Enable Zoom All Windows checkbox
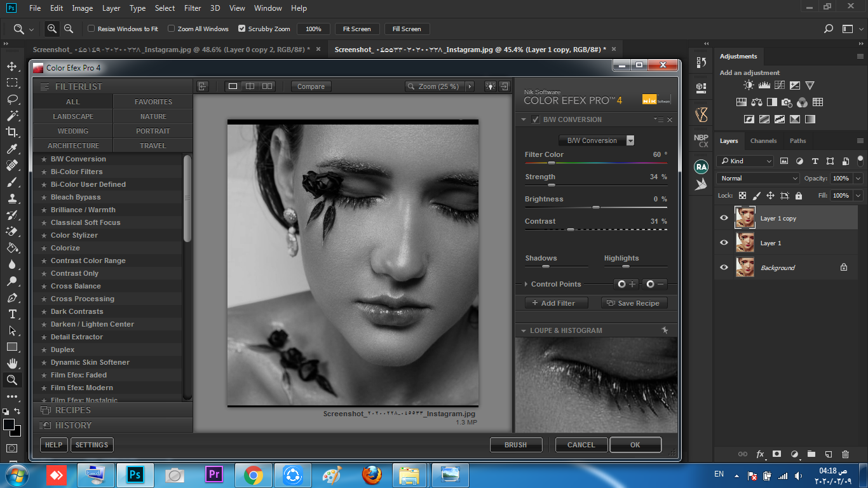Viewport: 868px width, 488px height. coord(171,29)
